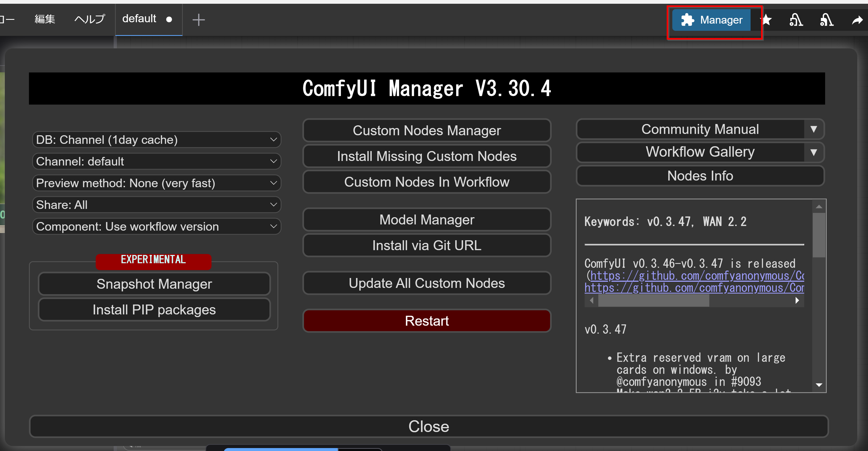The width and height of the screenshot is (868, 451).
Task: Open the second github.com/comfyanonymous link
Action: coord(694,288)
